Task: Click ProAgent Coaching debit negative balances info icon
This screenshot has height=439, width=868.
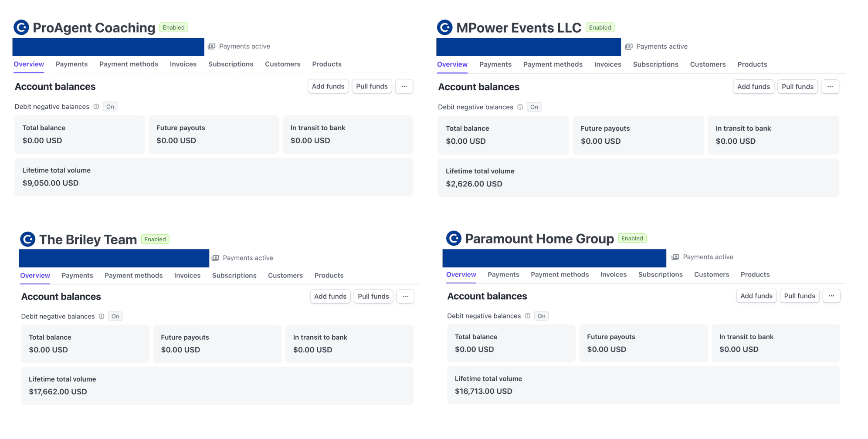Action: click(96, 107)
